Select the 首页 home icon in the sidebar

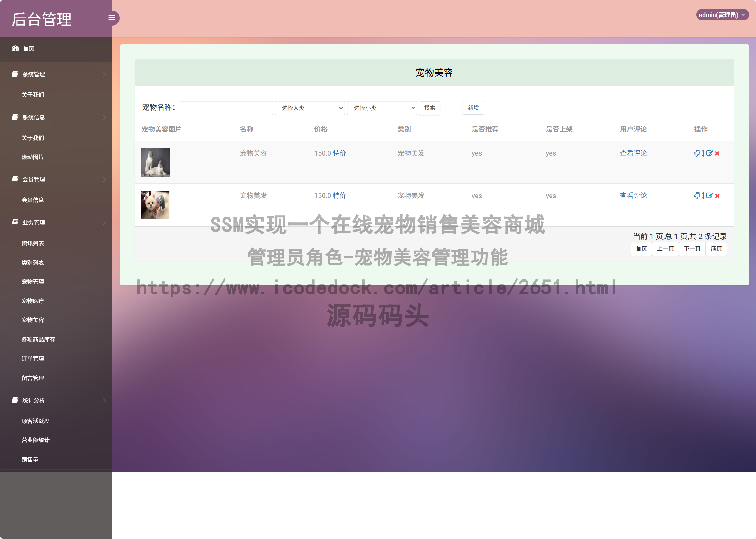click(x=15, y=48)
